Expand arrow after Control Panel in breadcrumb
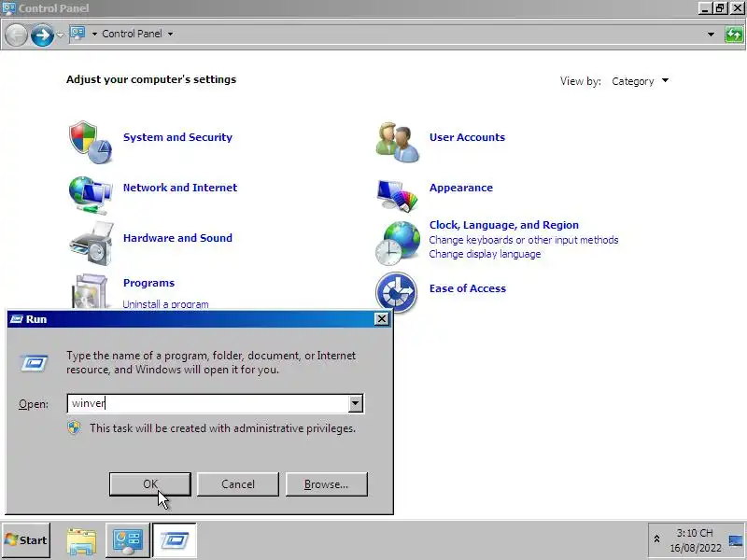 170,34
